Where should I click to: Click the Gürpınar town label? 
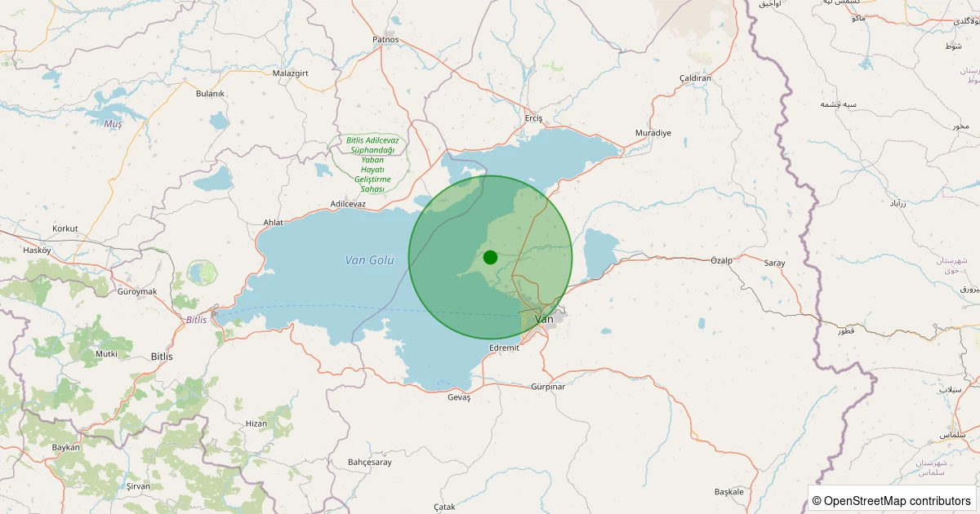(547, 387)
